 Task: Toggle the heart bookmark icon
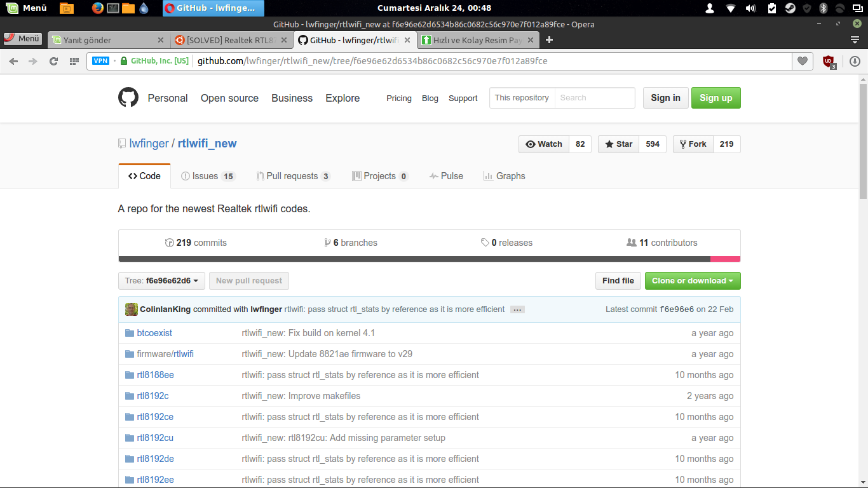click(803, 61)
